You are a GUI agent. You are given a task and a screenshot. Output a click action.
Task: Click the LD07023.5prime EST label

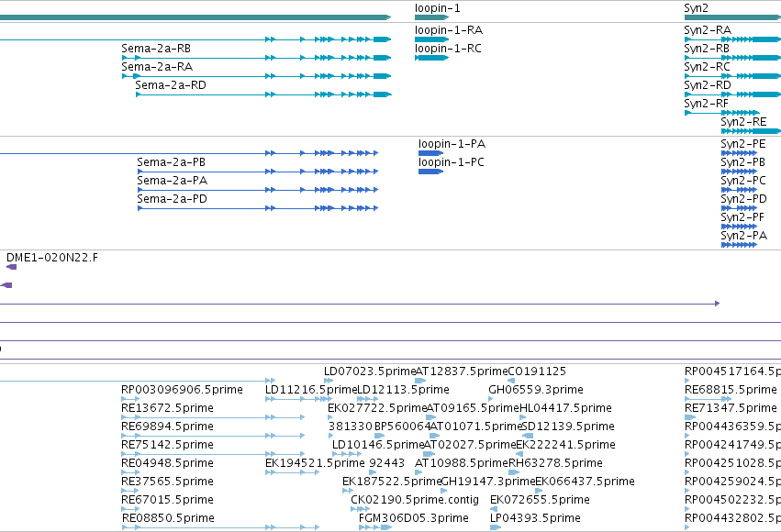pyautogui.click(x=370, y=371)
